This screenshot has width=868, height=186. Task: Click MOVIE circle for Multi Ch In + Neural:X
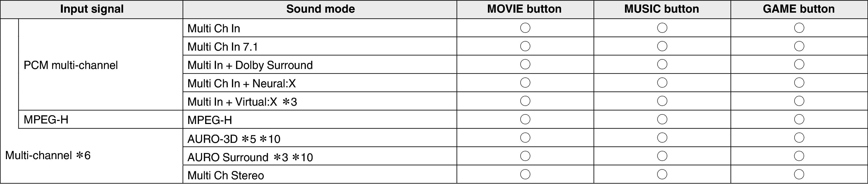(525, 83)
